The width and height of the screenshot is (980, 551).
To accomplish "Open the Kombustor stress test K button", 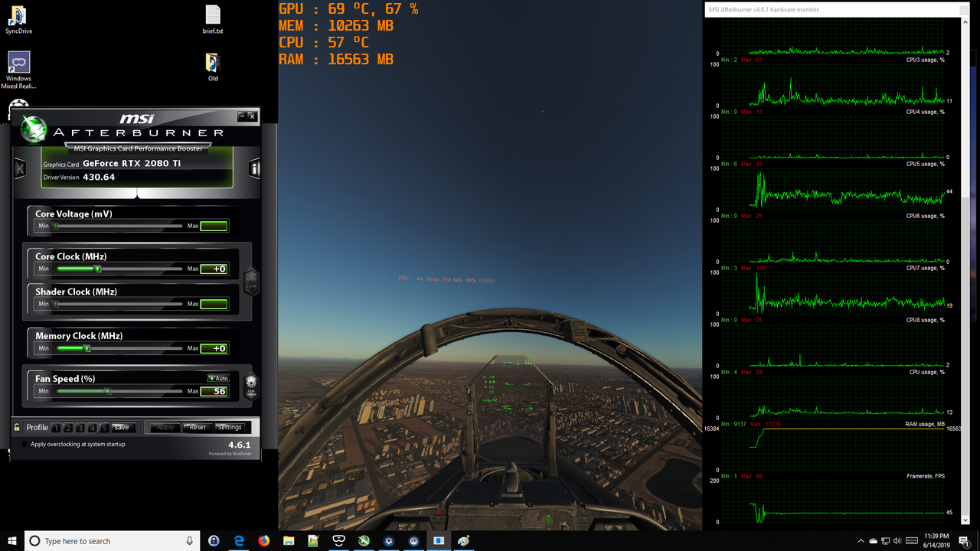I will [20, 168].
